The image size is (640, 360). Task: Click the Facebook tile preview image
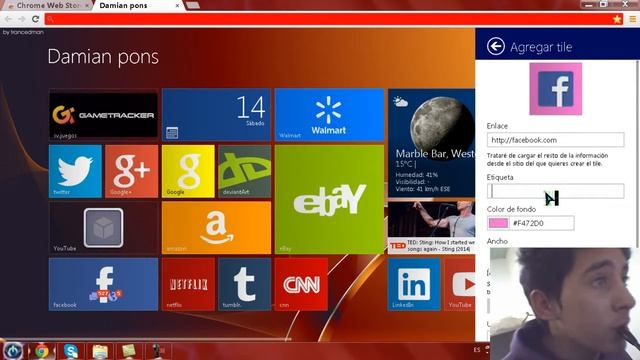pyautogui.click(x=556, y=89)
